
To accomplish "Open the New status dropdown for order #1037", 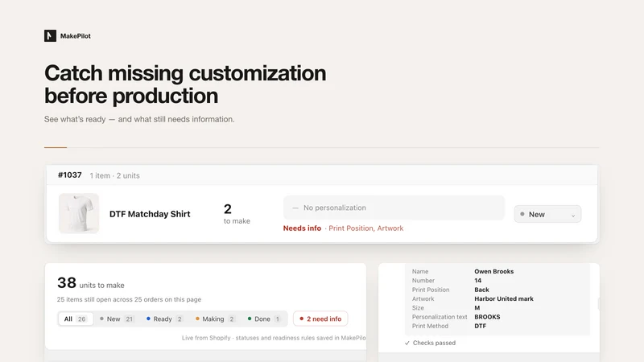I will point(547,214).
